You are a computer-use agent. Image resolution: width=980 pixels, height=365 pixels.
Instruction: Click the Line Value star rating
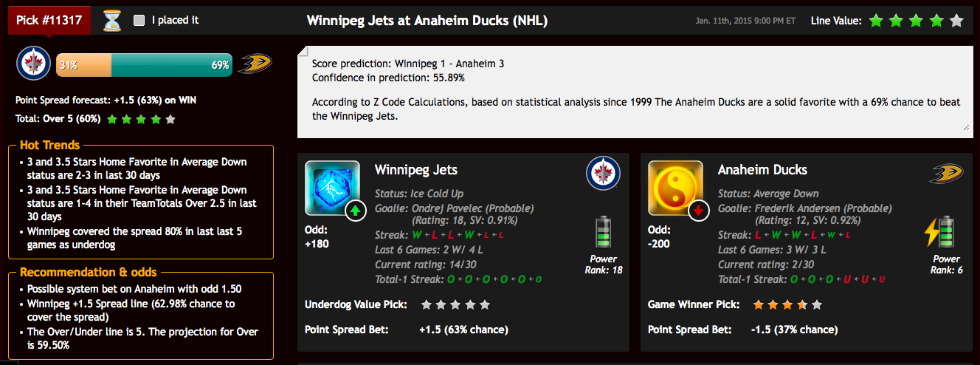(917, 21)
